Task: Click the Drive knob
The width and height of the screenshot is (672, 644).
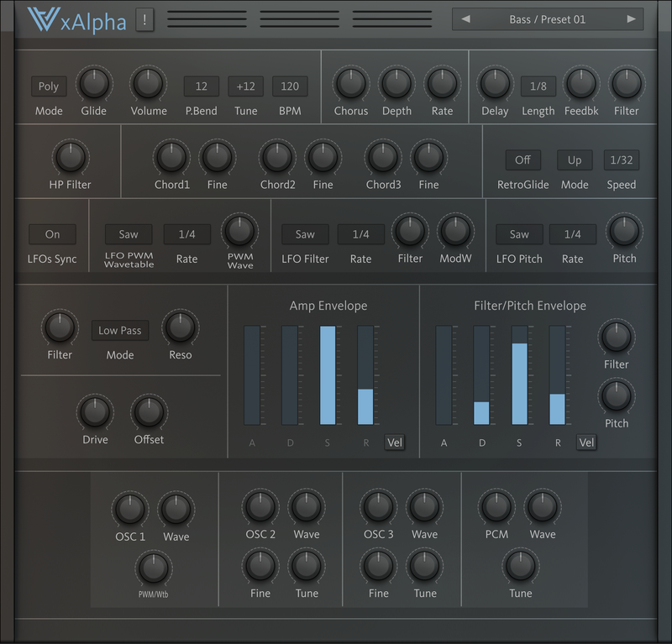Action: [94, 411]
